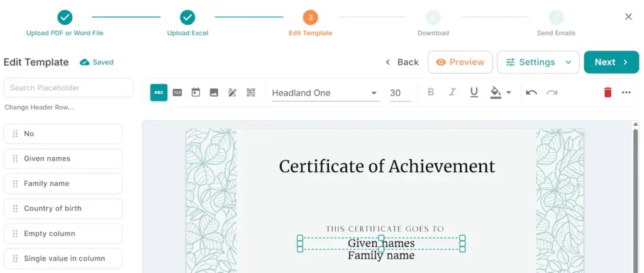This screenshot has width=644, height=273.
Task: Add a QR code element
Action: pos(251,92)
